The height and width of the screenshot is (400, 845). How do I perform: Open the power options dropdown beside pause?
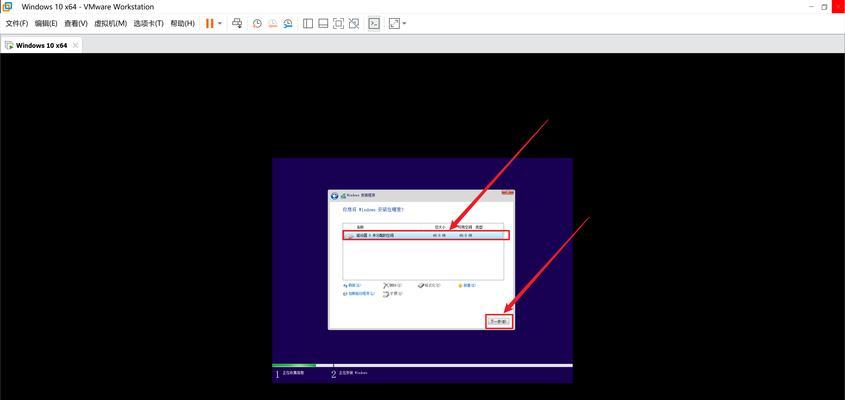point(220,24)
